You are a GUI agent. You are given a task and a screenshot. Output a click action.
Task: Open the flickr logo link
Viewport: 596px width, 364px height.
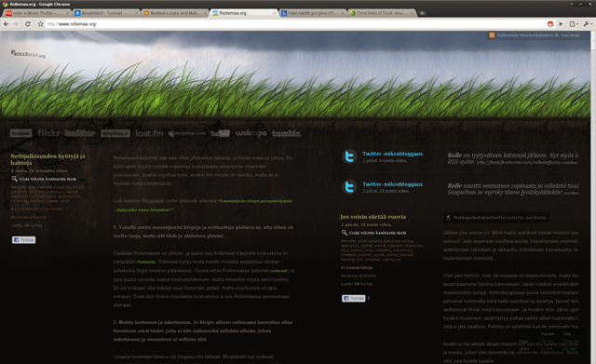[x=48, y=132]
